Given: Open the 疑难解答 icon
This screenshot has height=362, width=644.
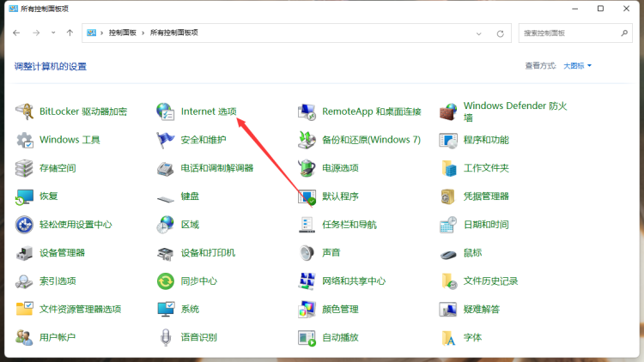Looking at the screenshot, I should (x=448, y=309).
